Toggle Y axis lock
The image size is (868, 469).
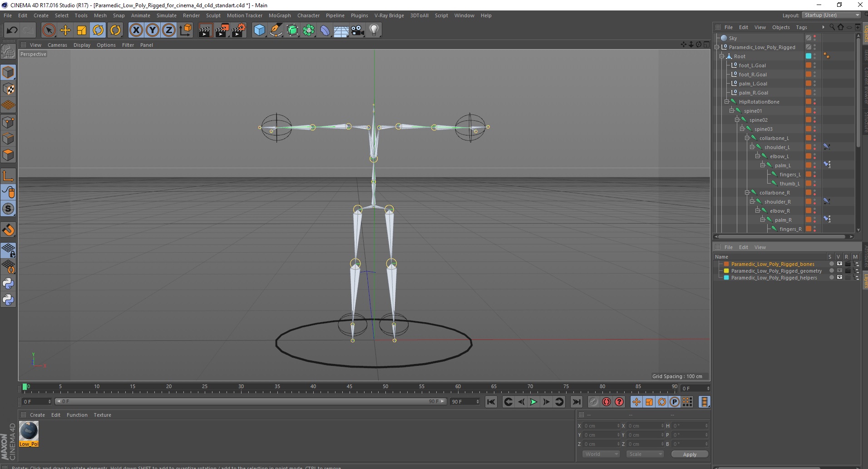coord(153,30)
